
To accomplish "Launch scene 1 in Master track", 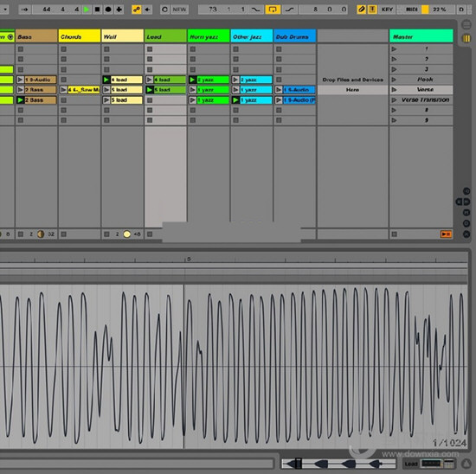I will 394,48.
